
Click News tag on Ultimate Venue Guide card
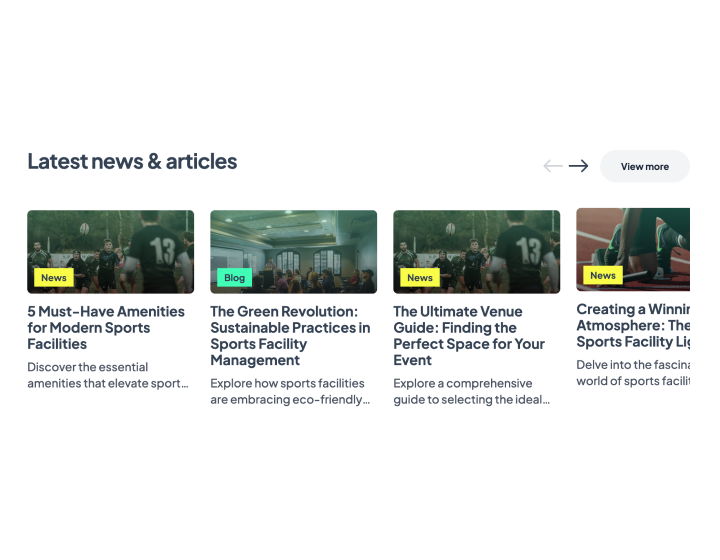click(420, 278)
